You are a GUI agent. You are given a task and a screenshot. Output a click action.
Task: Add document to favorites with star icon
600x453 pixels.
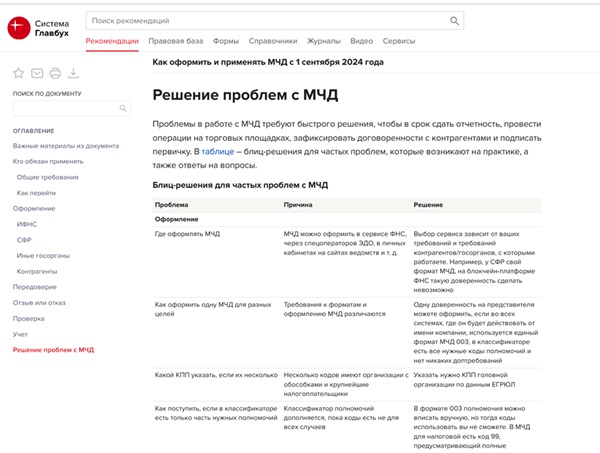(18, 73)
